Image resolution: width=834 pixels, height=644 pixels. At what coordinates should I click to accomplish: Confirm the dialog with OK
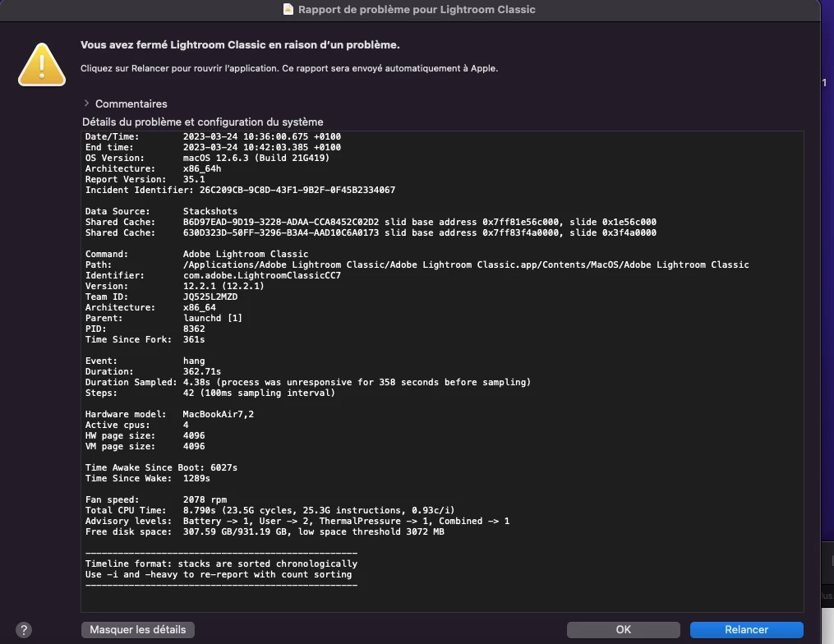point(624,630)
